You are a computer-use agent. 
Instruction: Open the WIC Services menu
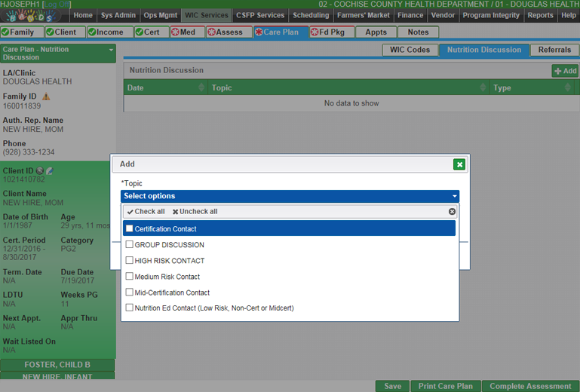(x=207, y=15)
